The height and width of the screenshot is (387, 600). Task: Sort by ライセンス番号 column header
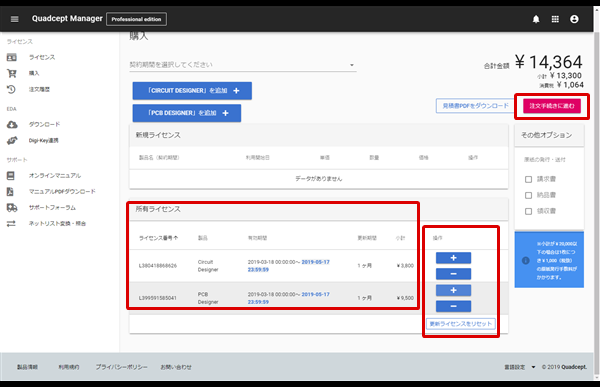tap(158, 238)
